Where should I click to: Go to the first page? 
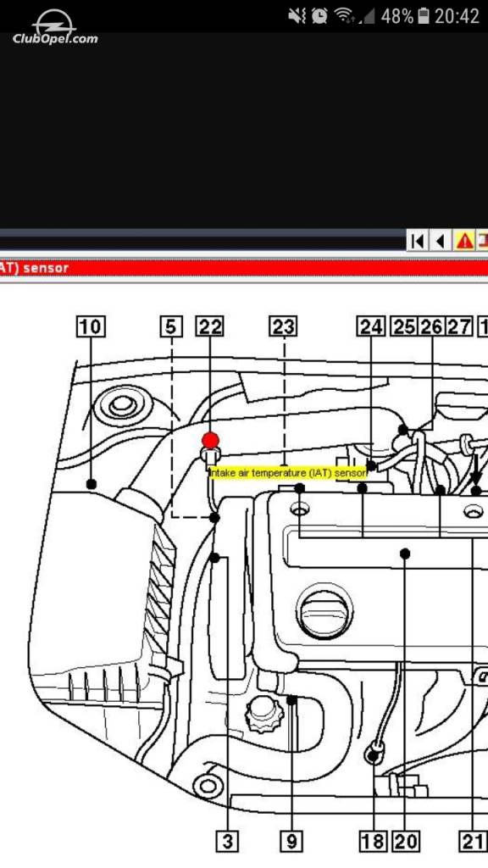[x=418, y=241]
